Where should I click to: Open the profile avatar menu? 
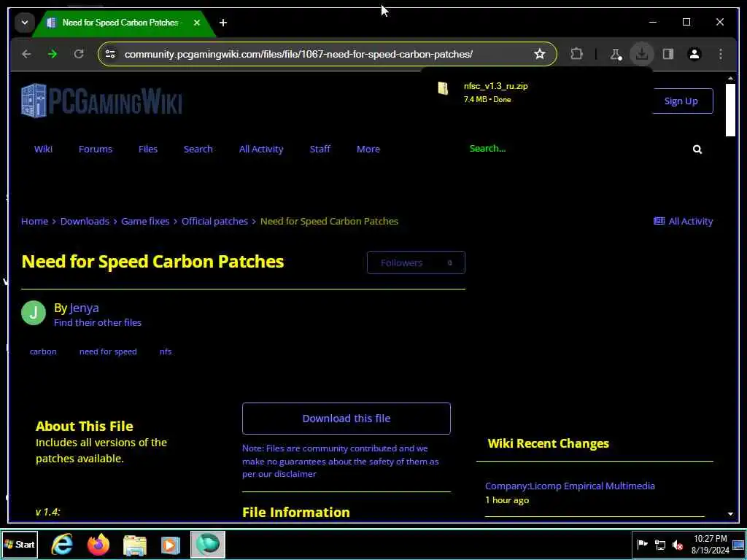coord(694,54)
